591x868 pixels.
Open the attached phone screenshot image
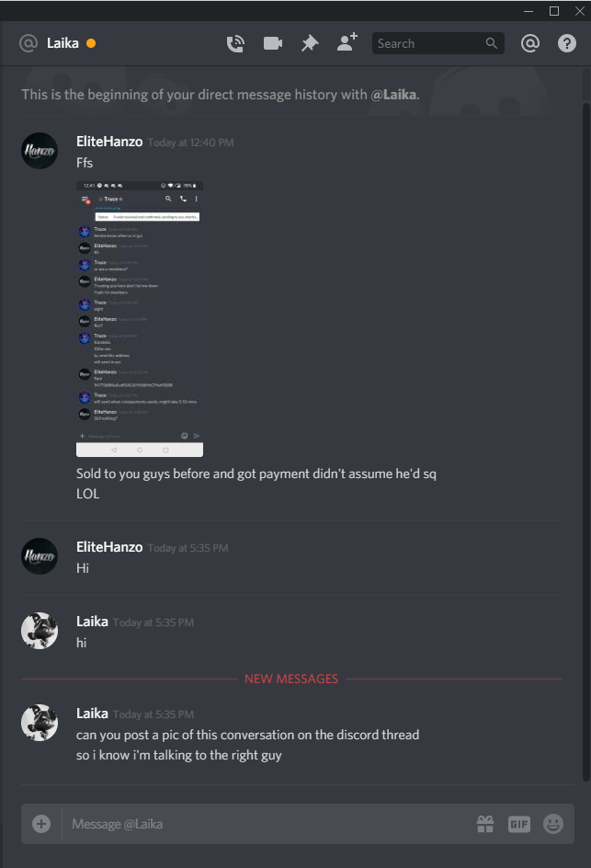(140, 319)
